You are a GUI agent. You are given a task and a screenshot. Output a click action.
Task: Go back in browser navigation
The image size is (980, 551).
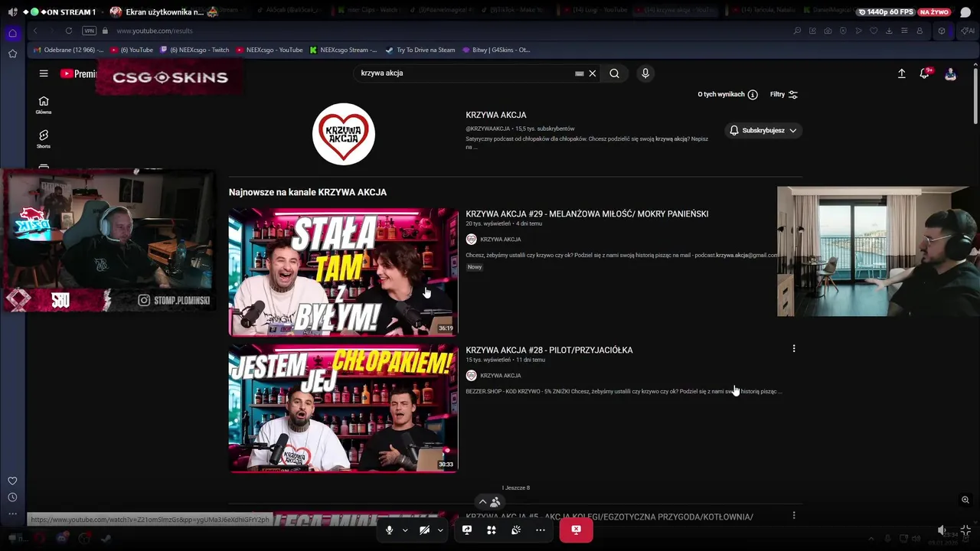(35, 31)
